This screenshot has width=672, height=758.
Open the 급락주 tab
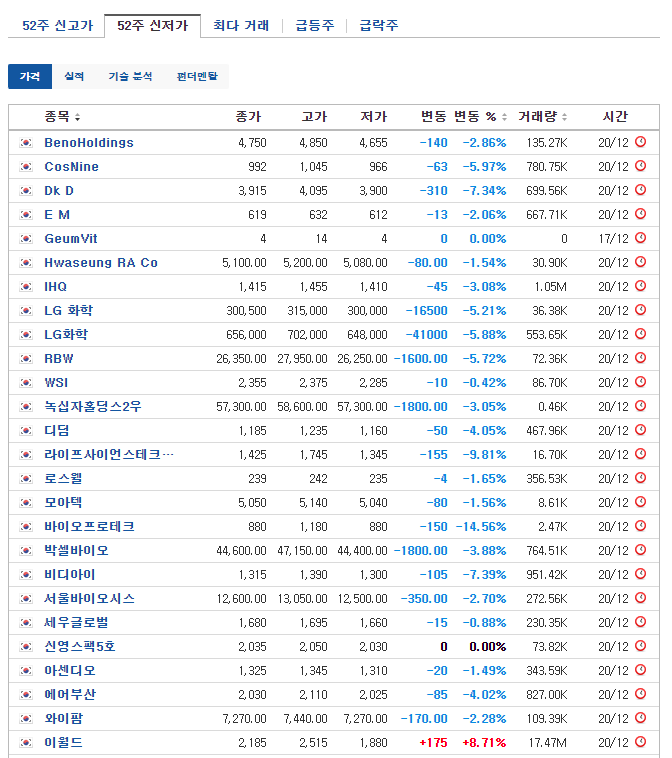pyautogui.click(x=379, y=26)
